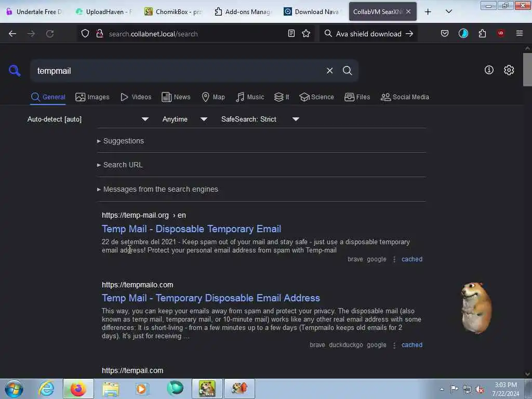
Task: Open the Firefox hamburger menu
Action: pyautogui.click(x=519, y=33)
